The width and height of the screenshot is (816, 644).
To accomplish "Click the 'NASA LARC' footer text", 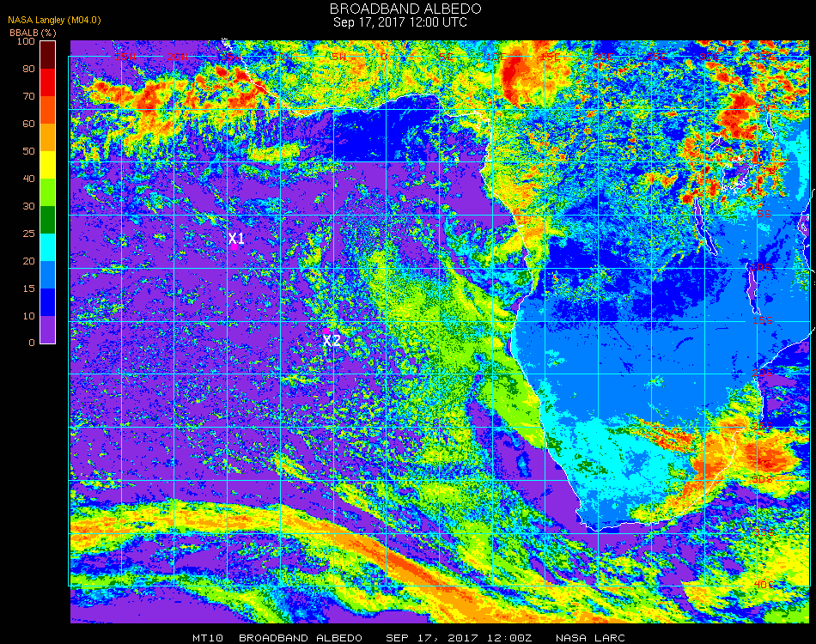I will (x=590, y=638).
